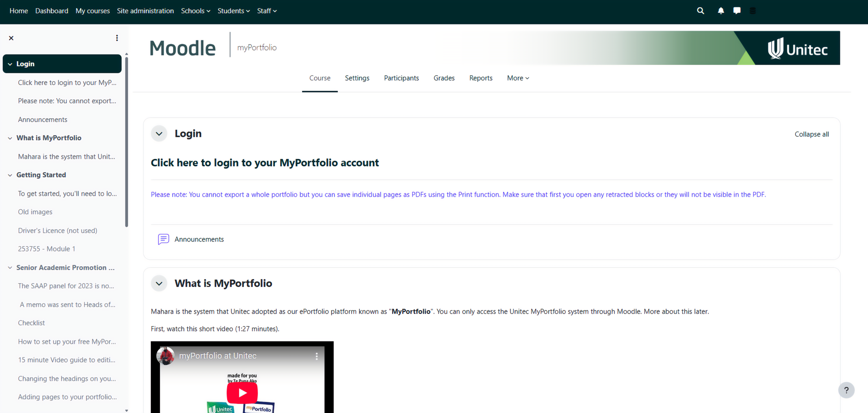Open the messaging chat bubble icon

pos(736,11)
